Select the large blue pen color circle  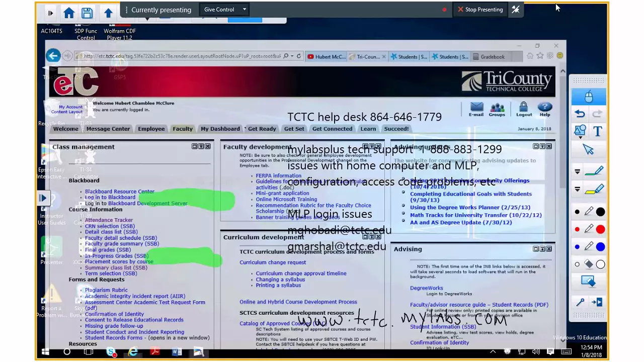(x=600, y=247)
